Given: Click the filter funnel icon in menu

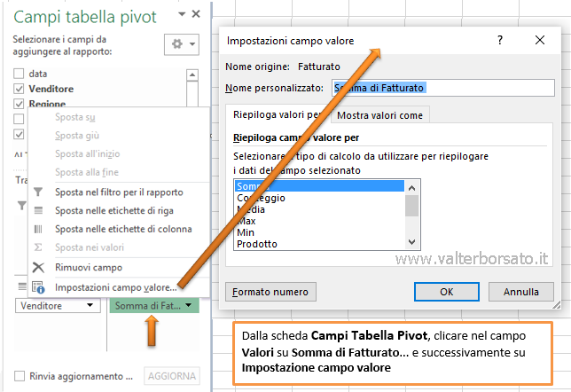Looking at the screenshot, I should click(x=38, y=192).
